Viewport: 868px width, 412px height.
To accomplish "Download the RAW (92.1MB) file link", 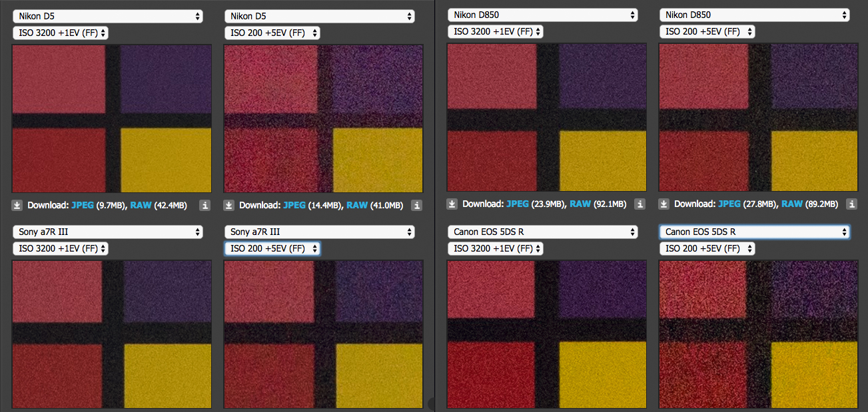I will 581,204.
